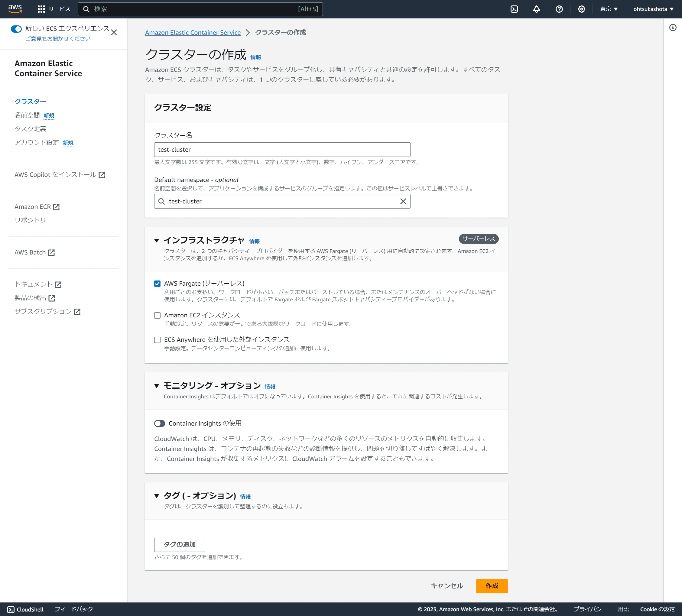Open 名前空間 in the sidebar

tap(27, 115)
